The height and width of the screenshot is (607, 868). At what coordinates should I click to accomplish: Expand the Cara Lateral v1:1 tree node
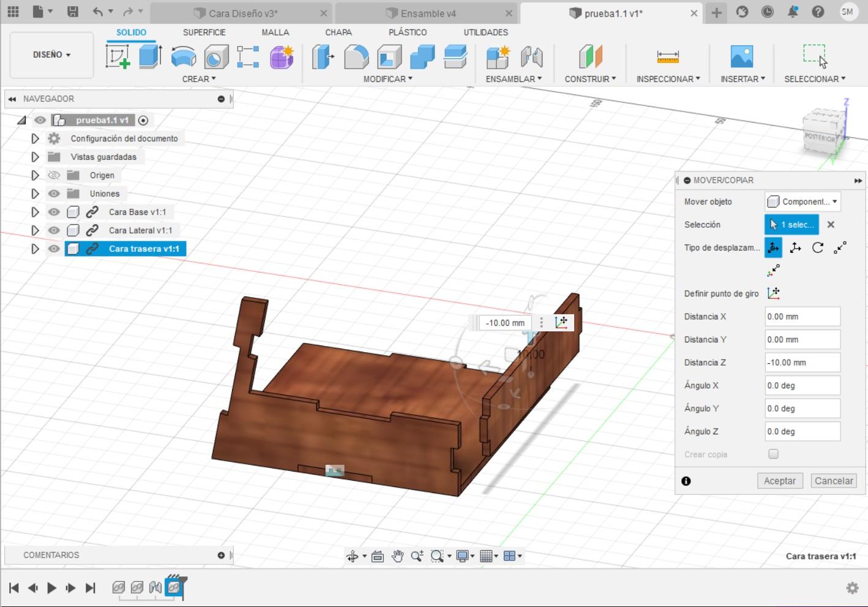click(35, 230)
